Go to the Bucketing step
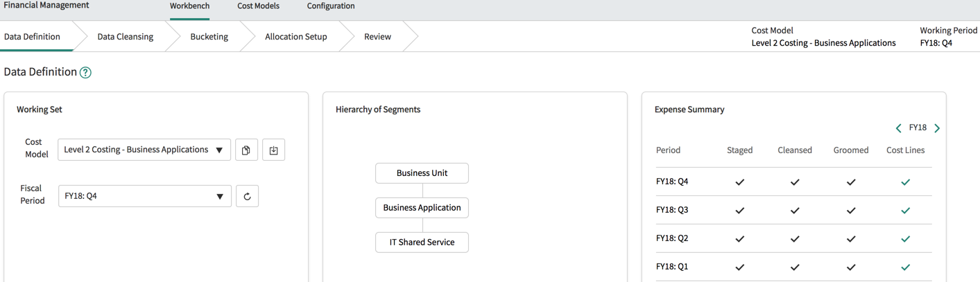Viewport: 980px width, 282px height. (x=209, y=37)
